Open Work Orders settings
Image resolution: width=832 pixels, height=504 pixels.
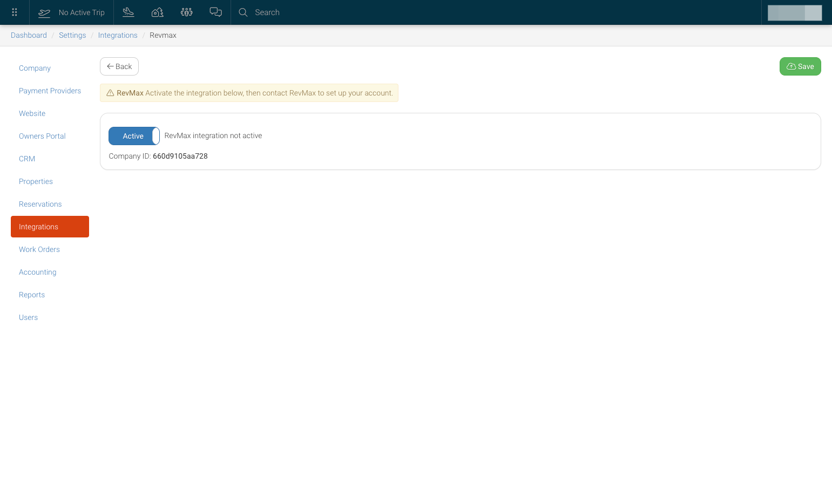[50, 249]
